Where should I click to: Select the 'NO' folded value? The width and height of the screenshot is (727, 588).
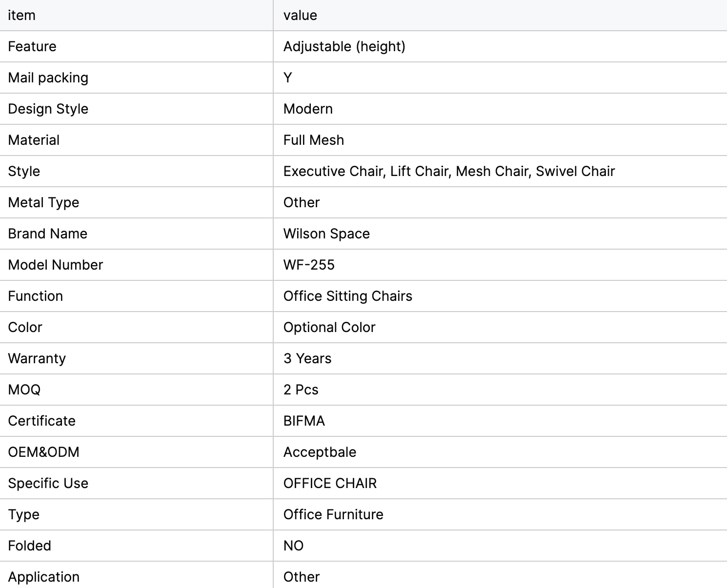click(293, 546)
